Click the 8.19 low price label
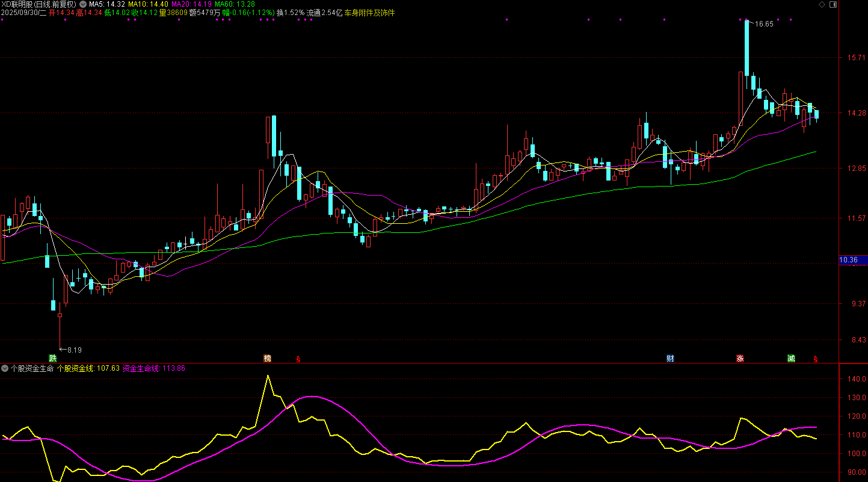The height and width of the screenshot is (482, 868). (74, 350)
